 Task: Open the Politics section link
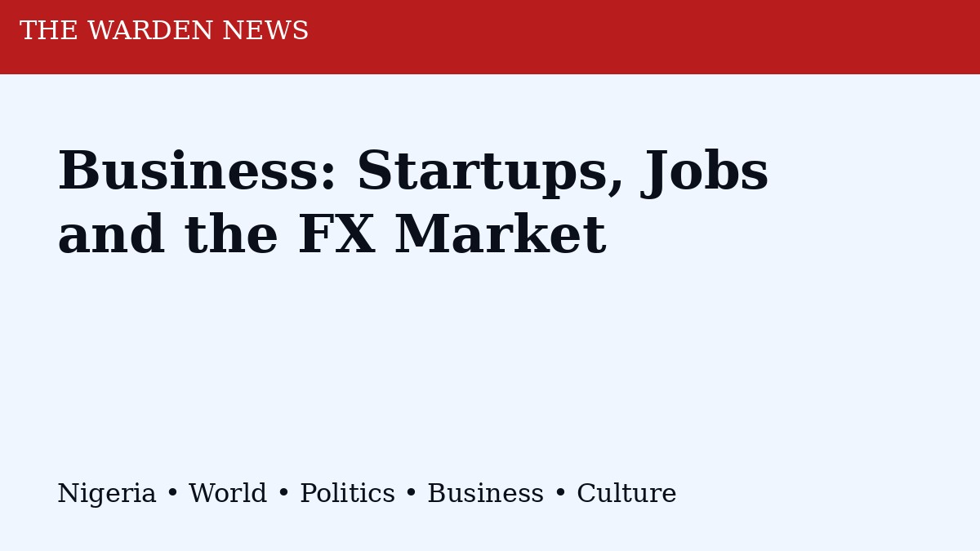[x=347, y=494]
